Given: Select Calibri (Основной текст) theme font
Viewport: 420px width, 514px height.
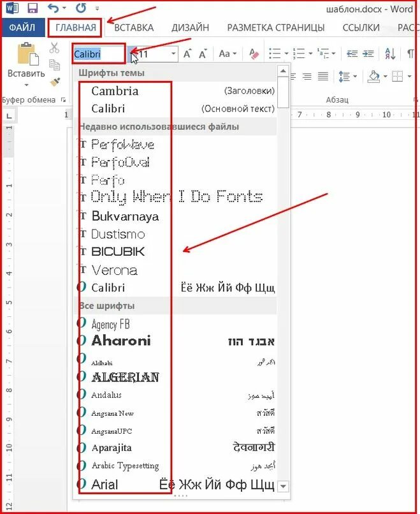Looking at the screenshot, I should point(177,108).
